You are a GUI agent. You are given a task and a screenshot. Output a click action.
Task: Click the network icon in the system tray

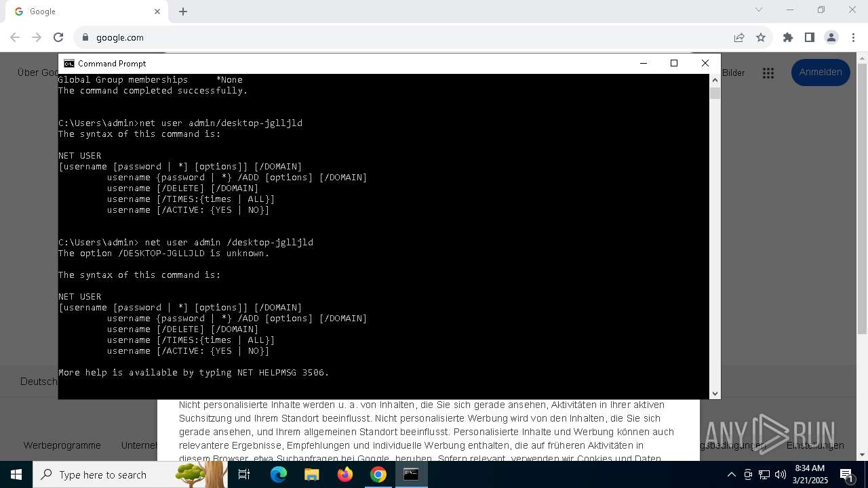coord(764,474)
